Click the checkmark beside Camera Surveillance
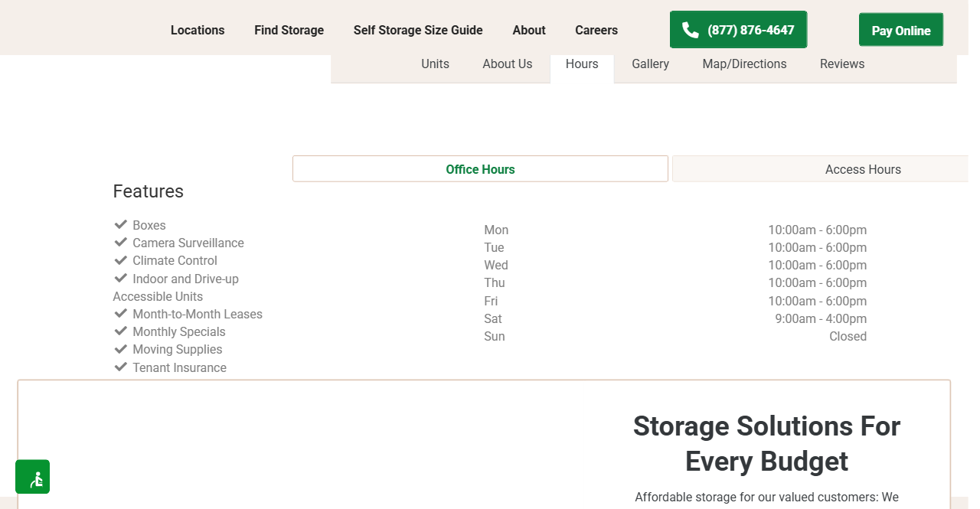980x509 pixels. (120, 242)
